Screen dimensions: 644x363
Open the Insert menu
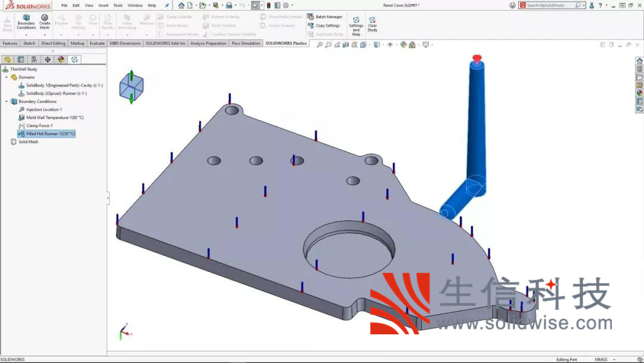tap(104, 5)
